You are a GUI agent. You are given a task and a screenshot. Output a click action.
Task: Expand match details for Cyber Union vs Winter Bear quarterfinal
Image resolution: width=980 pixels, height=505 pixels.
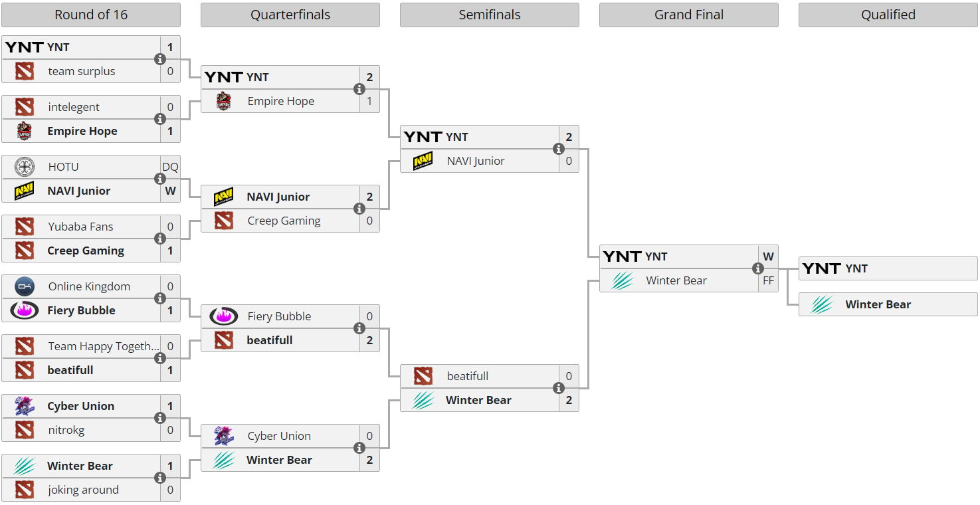[359, 448]
